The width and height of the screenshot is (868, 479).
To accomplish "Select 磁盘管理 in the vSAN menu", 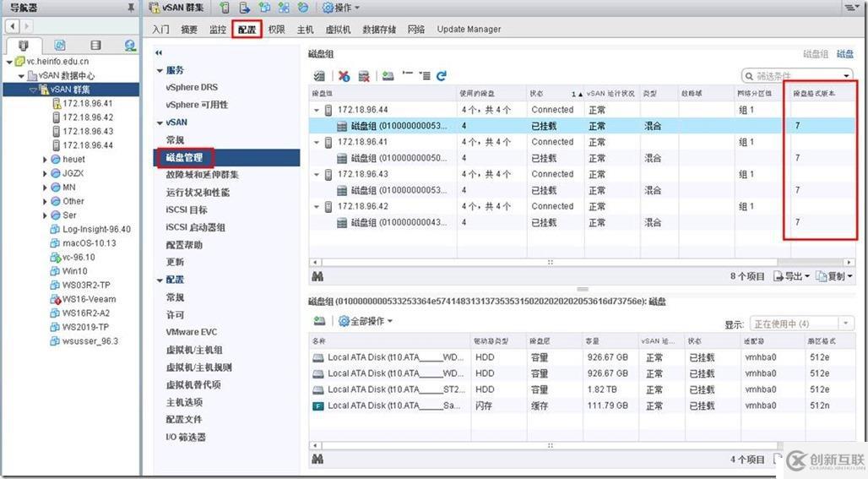I will (x=226, y=157).
